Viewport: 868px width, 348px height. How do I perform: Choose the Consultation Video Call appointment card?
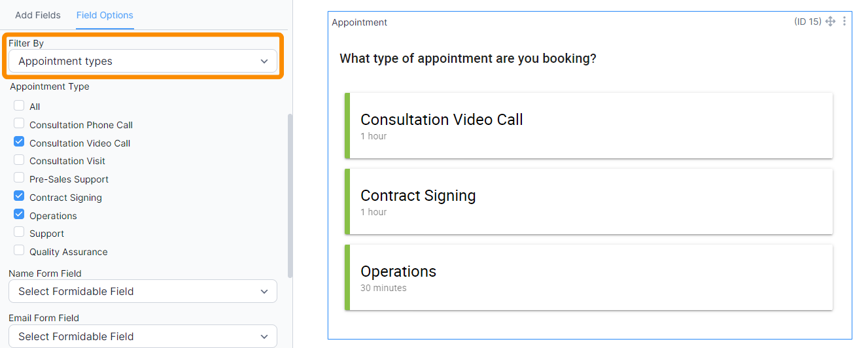(x=589, y=126)
